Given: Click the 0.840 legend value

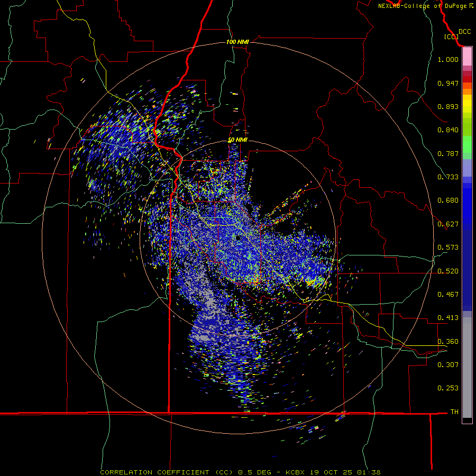Looking at the screenshot, I should click(448, 130).
